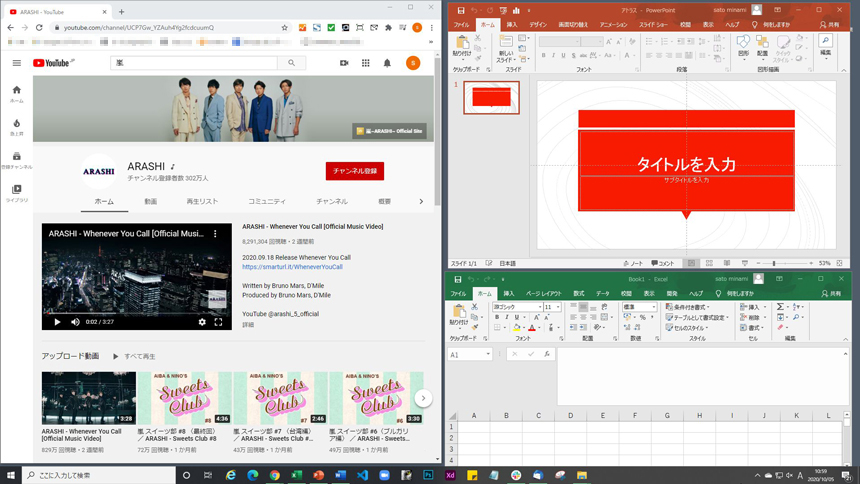Open Conditional Formatting dropdown in Excel
The height and width of the screenshot is (484, 860).
click(688, 307)
